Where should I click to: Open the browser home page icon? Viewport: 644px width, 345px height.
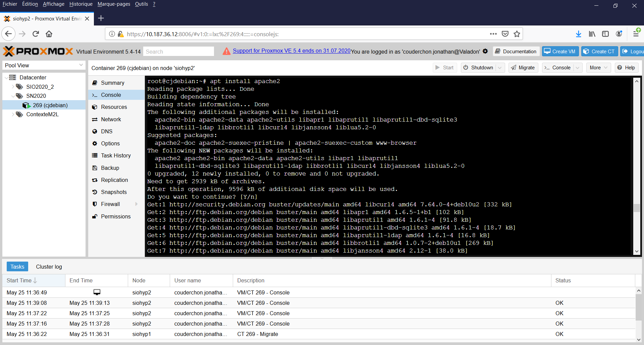(49, 34)
